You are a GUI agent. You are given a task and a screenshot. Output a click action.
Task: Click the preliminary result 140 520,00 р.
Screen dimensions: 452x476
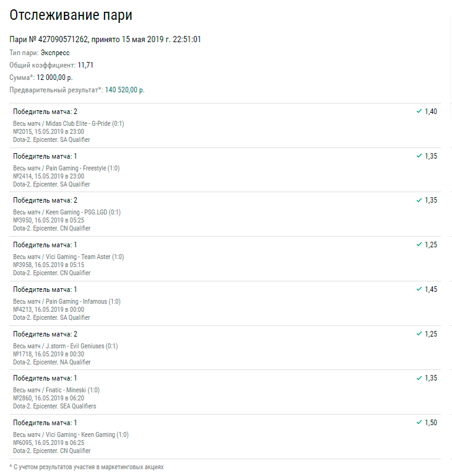124,90
